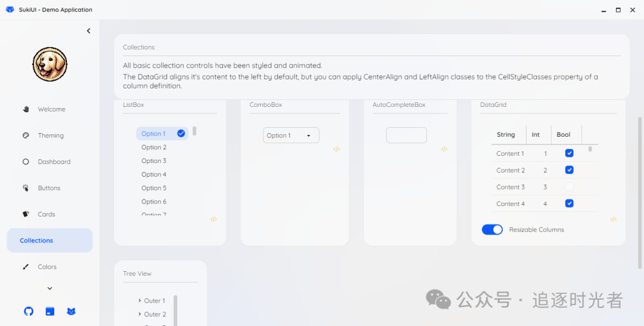Click the golden retriever avatar image
The height and width of the screenshot is (326, 644).
tap(49, 64)
